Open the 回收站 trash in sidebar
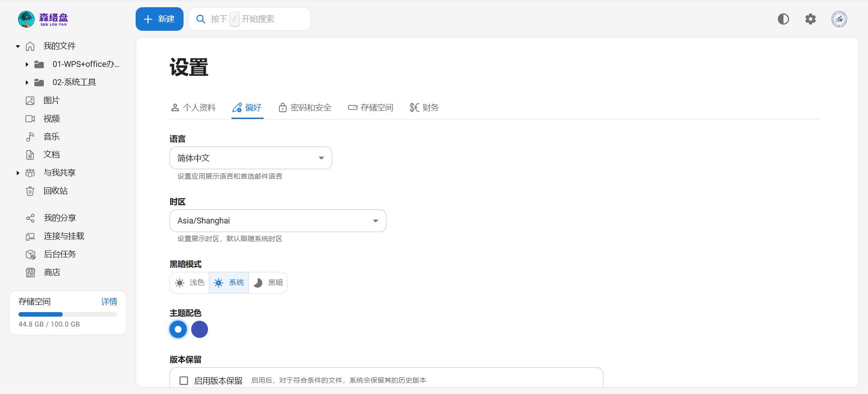The image size is (868, 394). 55,191
